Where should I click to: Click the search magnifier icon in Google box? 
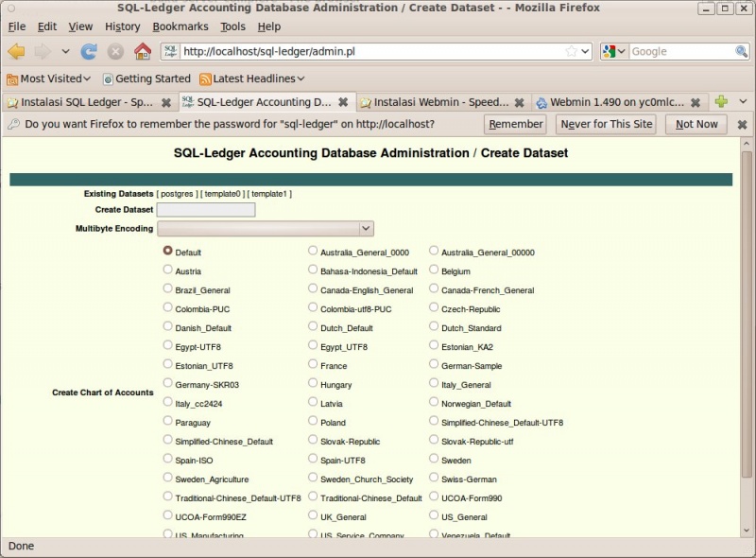point(742,51)
